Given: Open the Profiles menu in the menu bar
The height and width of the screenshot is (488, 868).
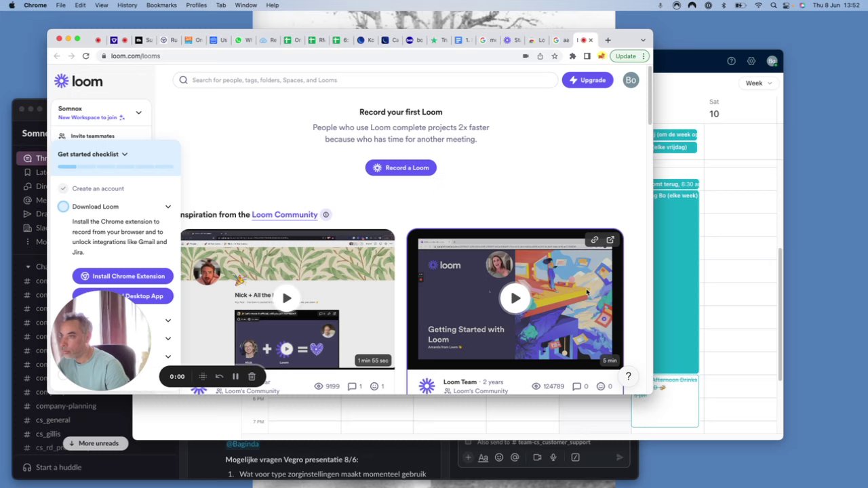Looking at the screenshot, I should point(196,5).
